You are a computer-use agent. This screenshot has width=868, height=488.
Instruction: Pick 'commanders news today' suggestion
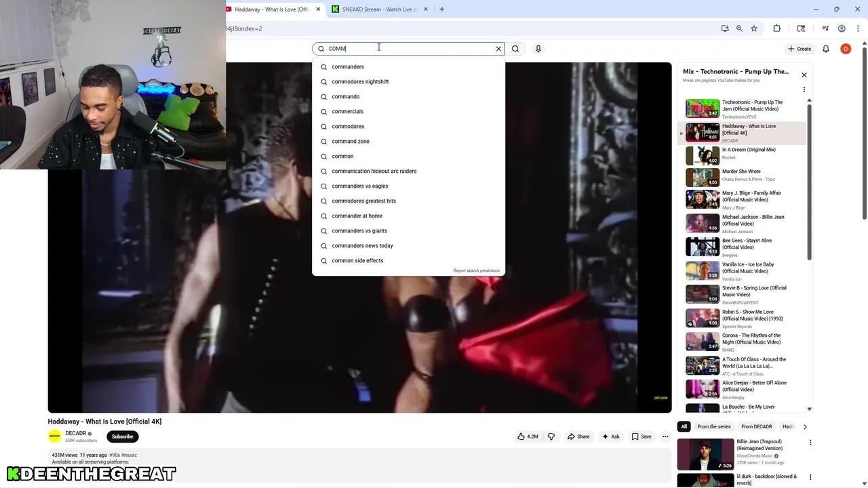point(408,246)
